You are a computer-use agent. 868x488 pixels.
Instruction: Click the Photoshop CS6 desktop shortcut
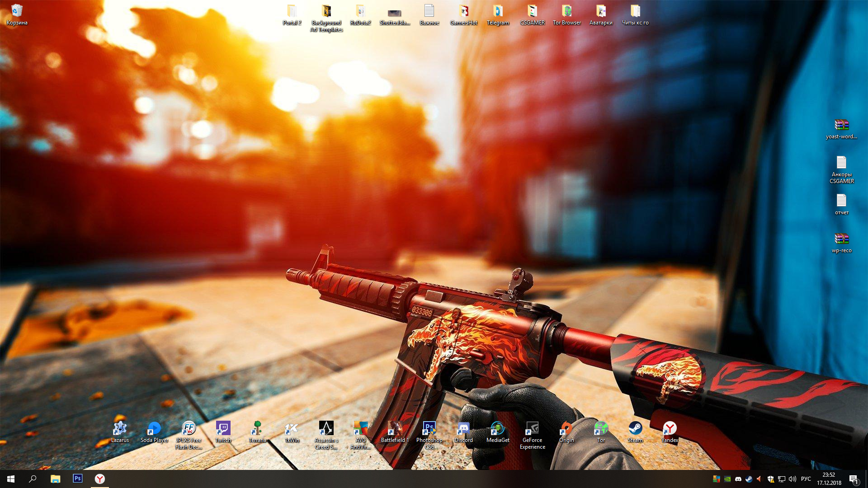[x=429, y=435]
